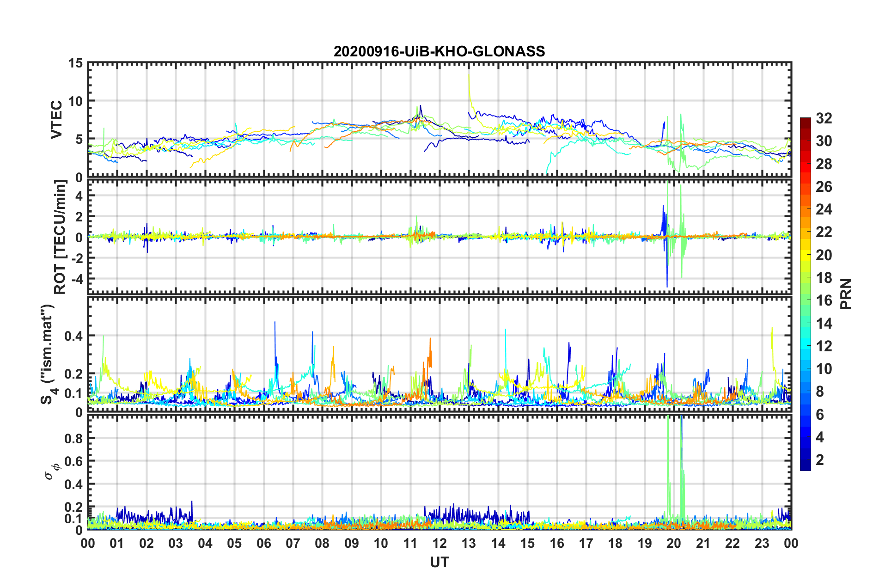
Task: Click sigma-phi axis tick 0.8
Action: 74,438
